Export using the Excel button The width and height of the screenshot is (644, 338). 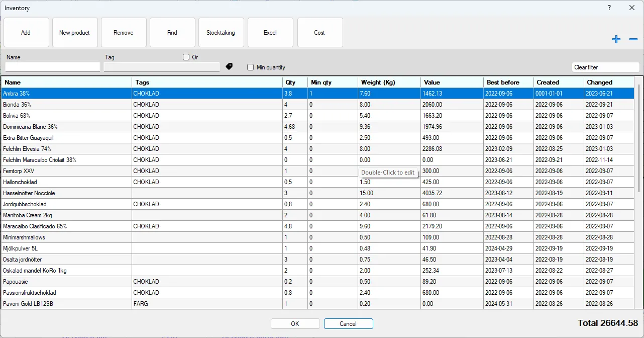tap(270, 33)
